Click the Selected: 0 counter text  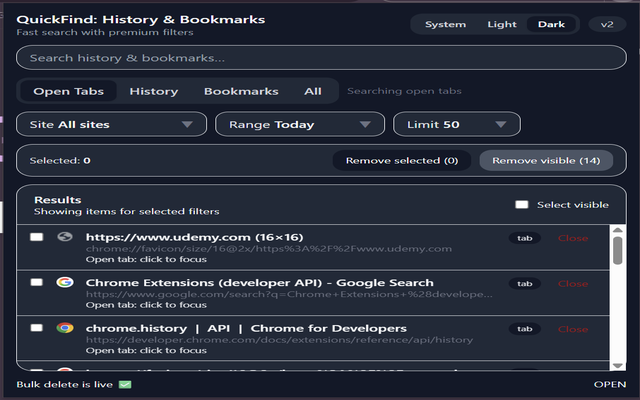pos(60,160)
